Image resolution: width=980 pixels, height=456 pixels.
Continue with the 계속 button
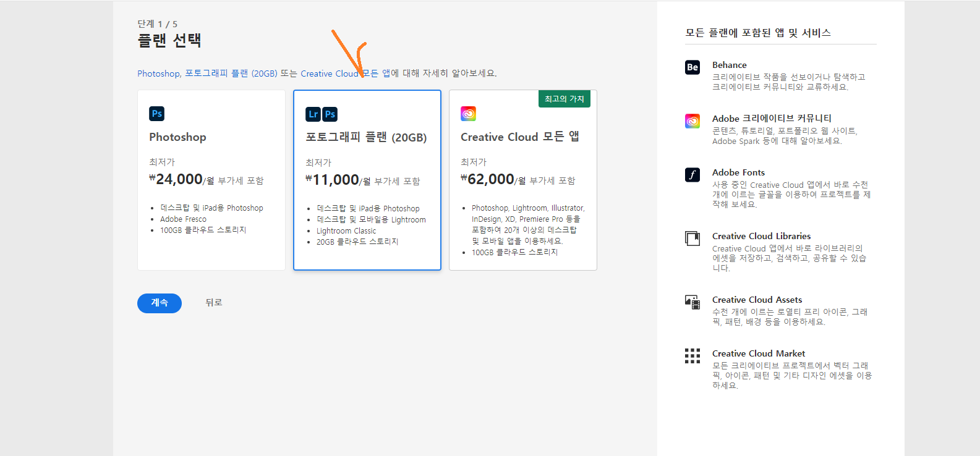160,303
